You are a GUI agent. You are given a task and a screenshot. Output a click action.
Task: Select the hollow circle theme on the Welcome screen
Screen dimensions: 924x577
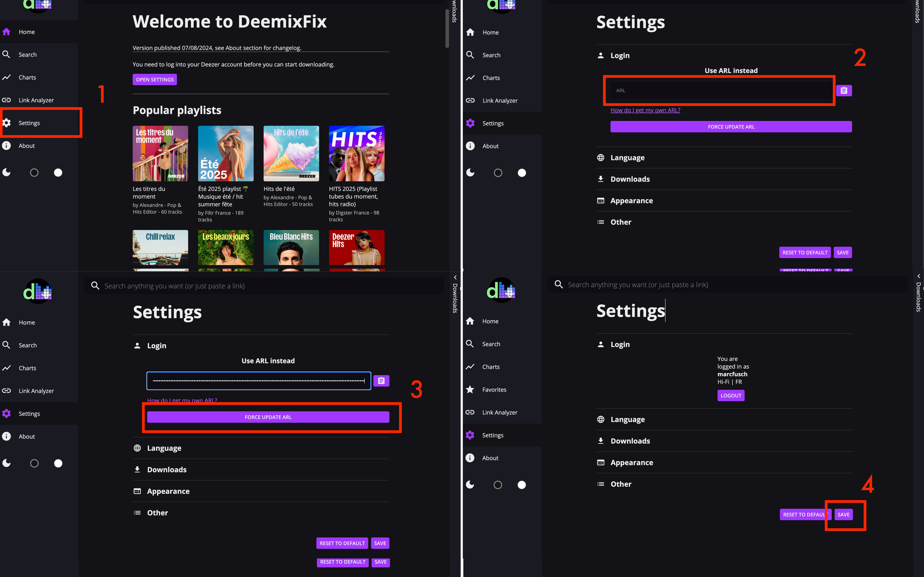coord(34,172)
